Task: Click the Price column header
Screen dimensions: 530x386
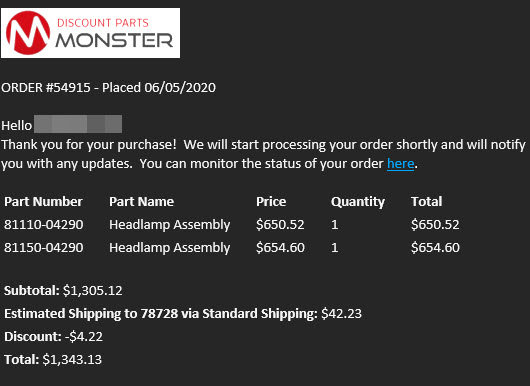Action: tap(271, 201)
